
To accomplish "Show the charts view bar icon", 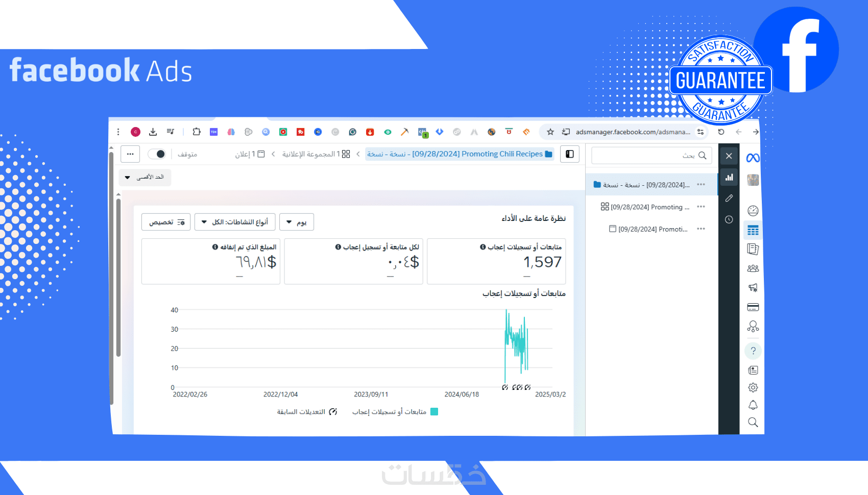I will pos(729,178).
